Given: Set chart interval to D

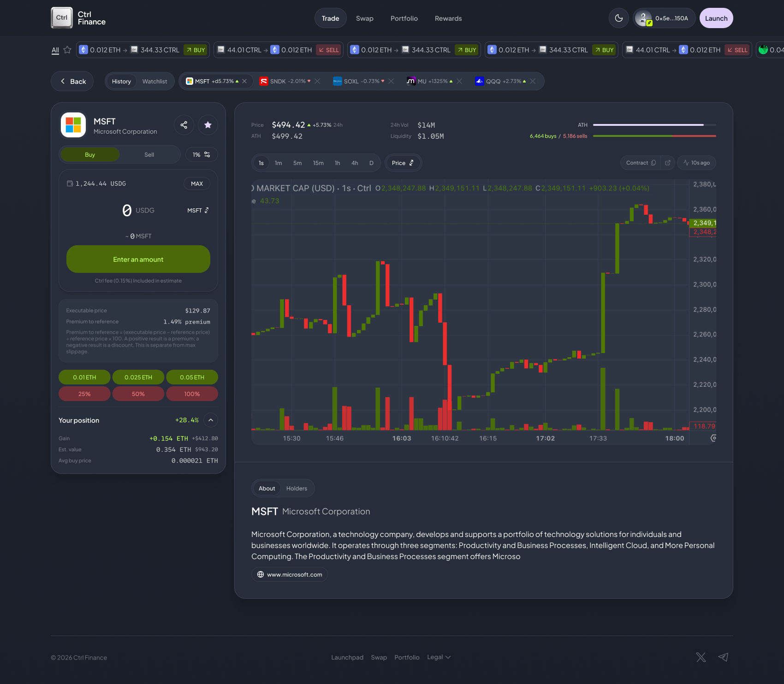Looking at the screenshot, I should 371,163.
